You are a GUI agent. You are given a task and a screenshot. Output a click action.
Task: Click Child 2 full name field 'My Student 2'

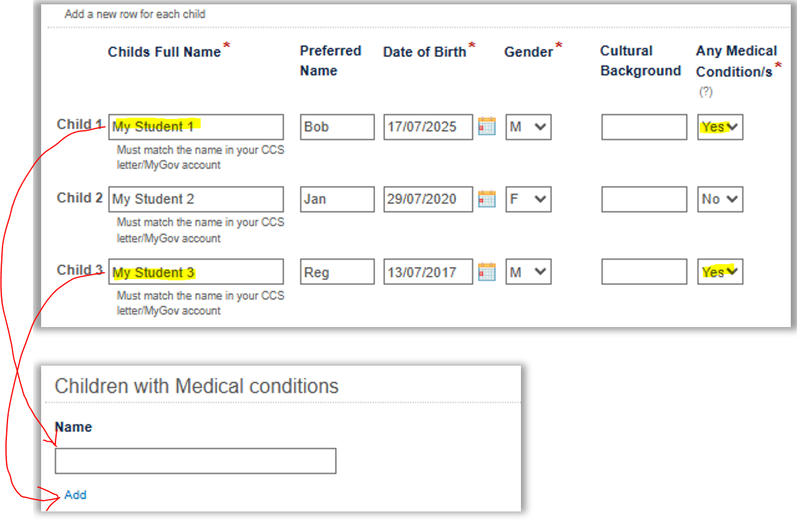pos(196,199)
